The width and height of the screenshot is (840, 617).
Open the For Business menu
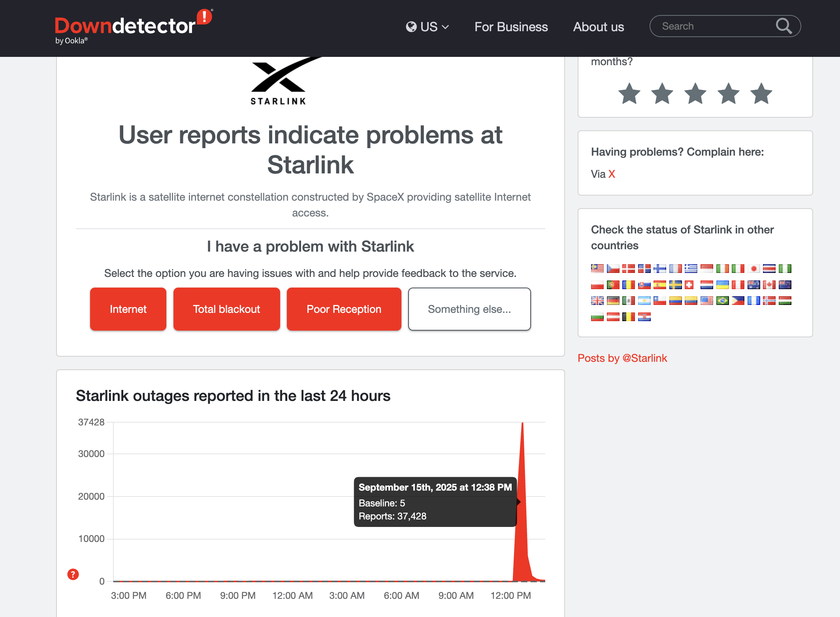tap(511, 27)
